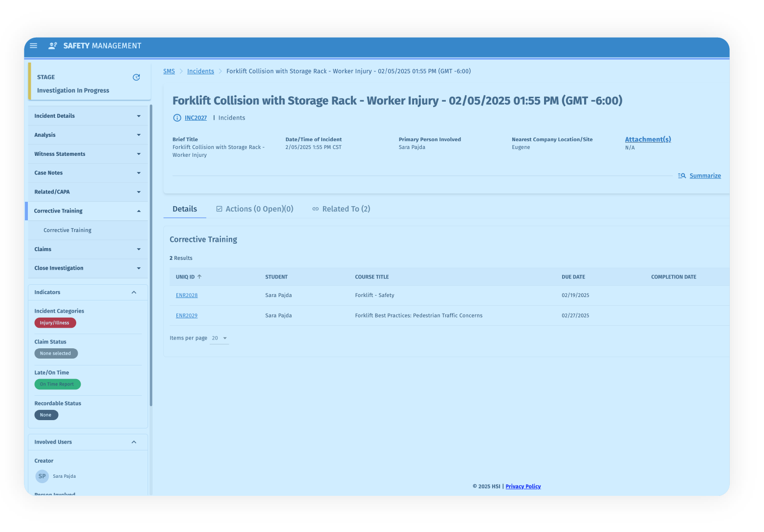Open the Items per page dropdown
764x532 pixels.
(x=219, y=339)
